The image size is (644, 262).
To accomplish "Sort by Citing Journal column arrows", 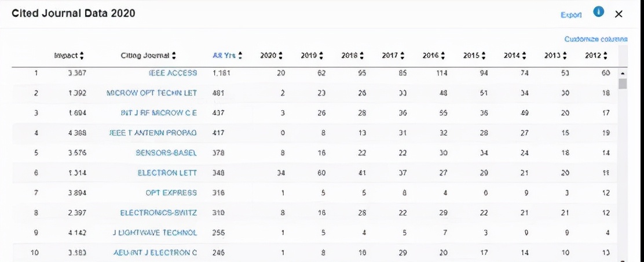I will click(x=174, y=56).
